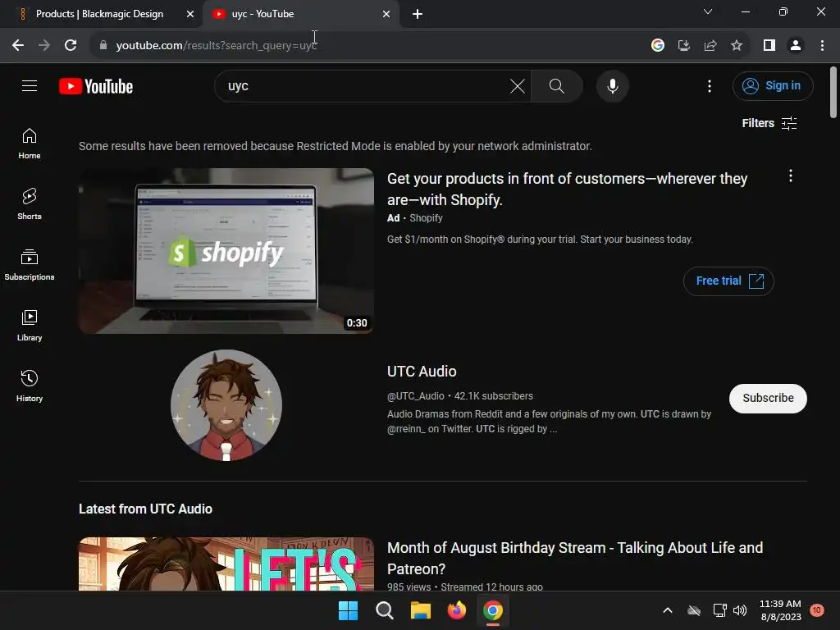Reload the page
840x630 pixels.
pyautogui.click(x=71, y=45)
